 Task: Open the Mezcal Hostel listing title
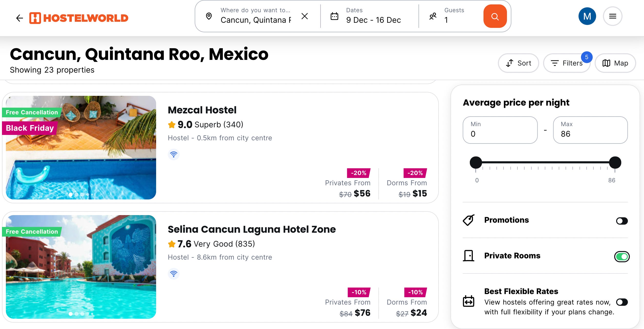(202, 110)
